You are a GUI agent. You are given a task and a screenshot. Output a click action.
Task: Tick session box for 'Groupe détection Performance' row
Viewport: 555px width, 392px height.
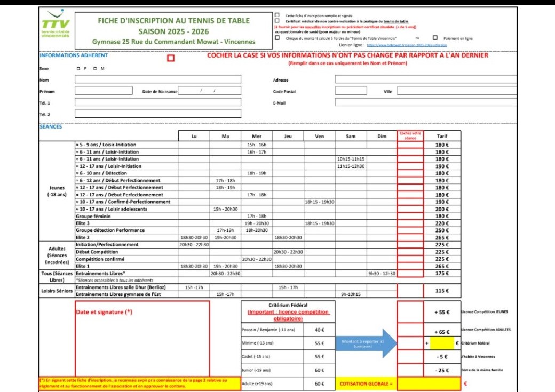pos(410,230)
